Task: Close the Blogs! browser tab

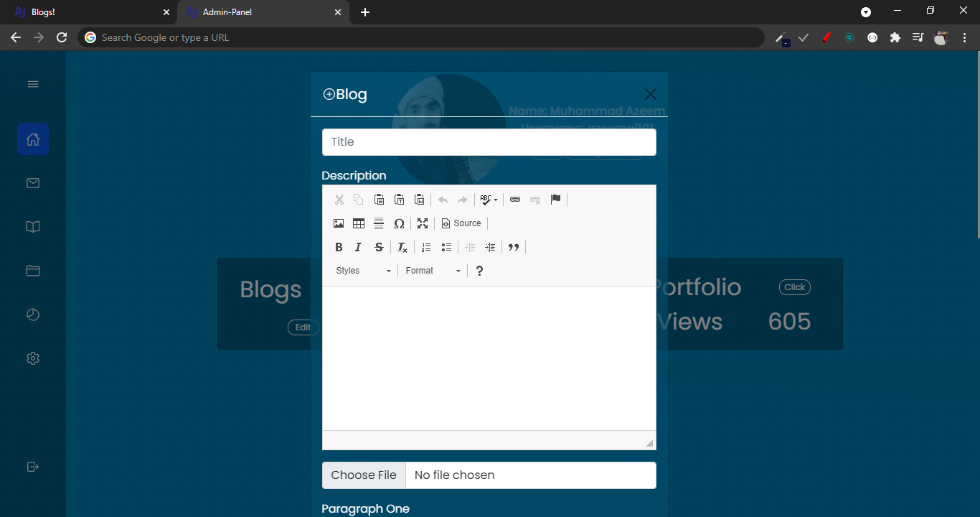Action: click(x=166, y=12)
